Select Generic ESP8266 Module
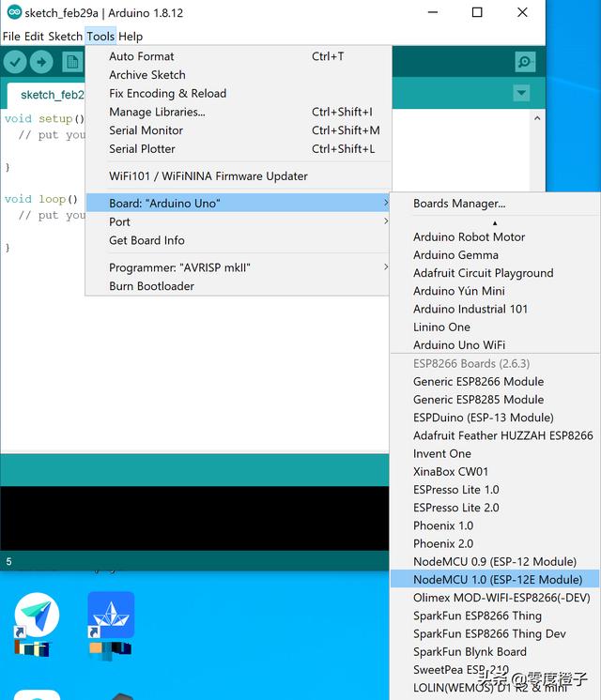601x700 pixels. tap(495, 381)
